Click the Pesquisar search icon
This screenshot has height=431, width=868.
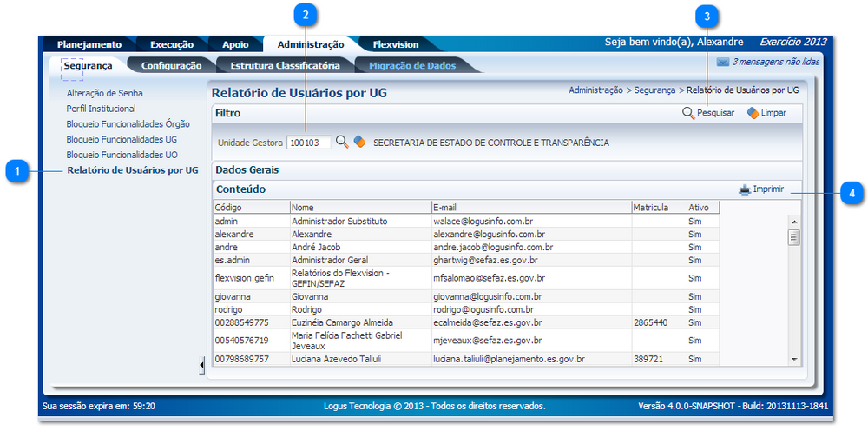coord(688,113)
